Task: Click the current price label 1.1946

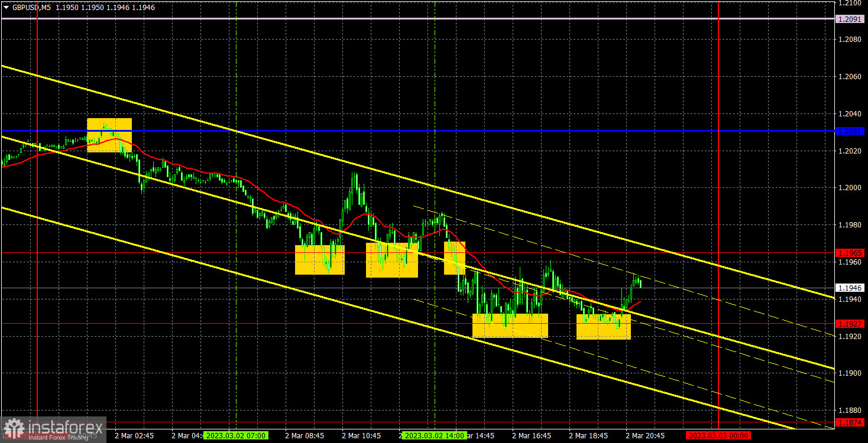Action: tap(851, 288)
